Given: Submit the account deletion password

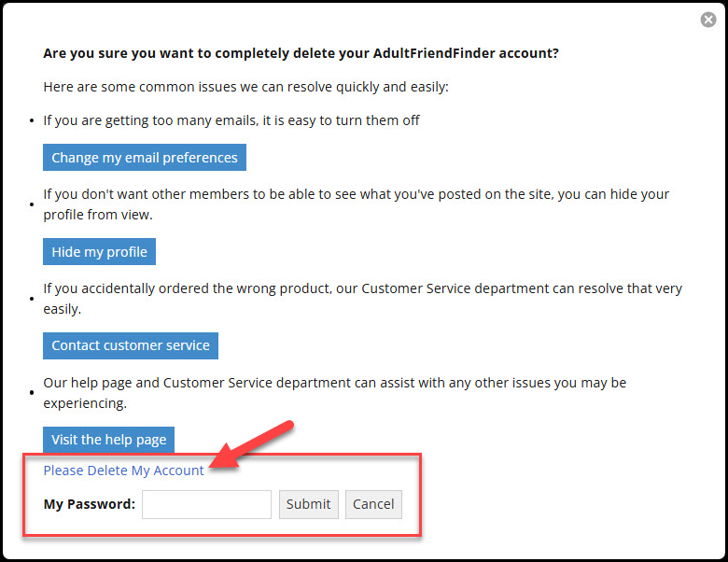Looking at the screenshot, I should [x=308, y=504].
